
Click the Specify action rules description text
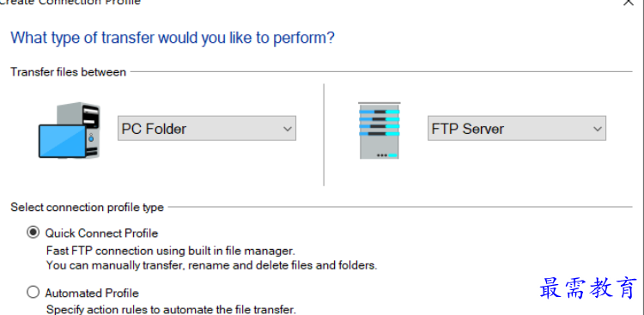(x=171, y=309)
